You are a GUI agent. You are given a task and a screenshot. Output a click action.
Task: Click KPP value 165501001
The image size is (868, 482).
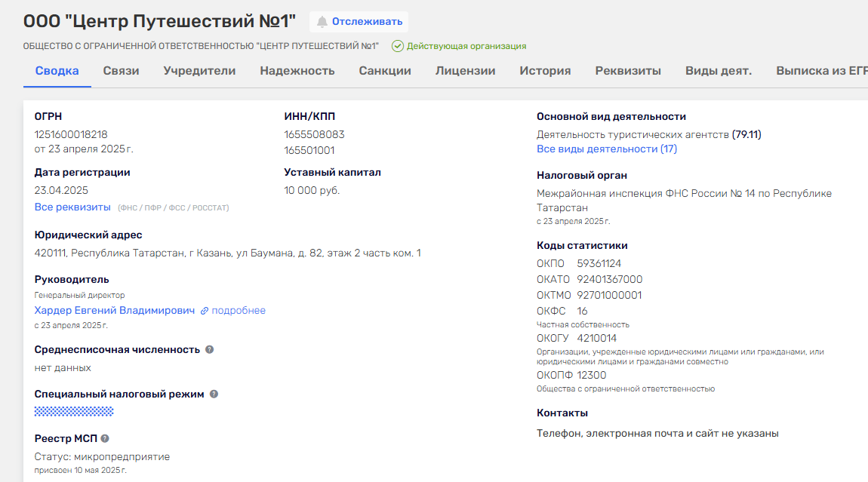[x=309, y=151]
